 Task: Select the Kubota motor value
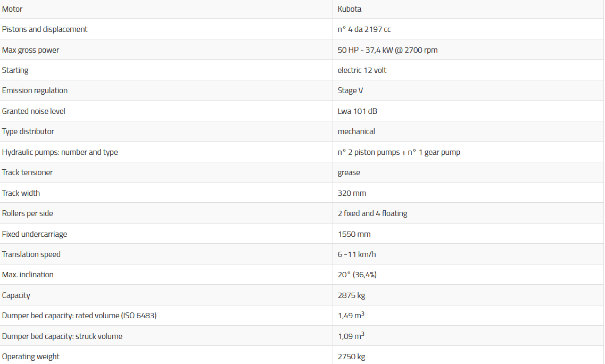point(350,9)
